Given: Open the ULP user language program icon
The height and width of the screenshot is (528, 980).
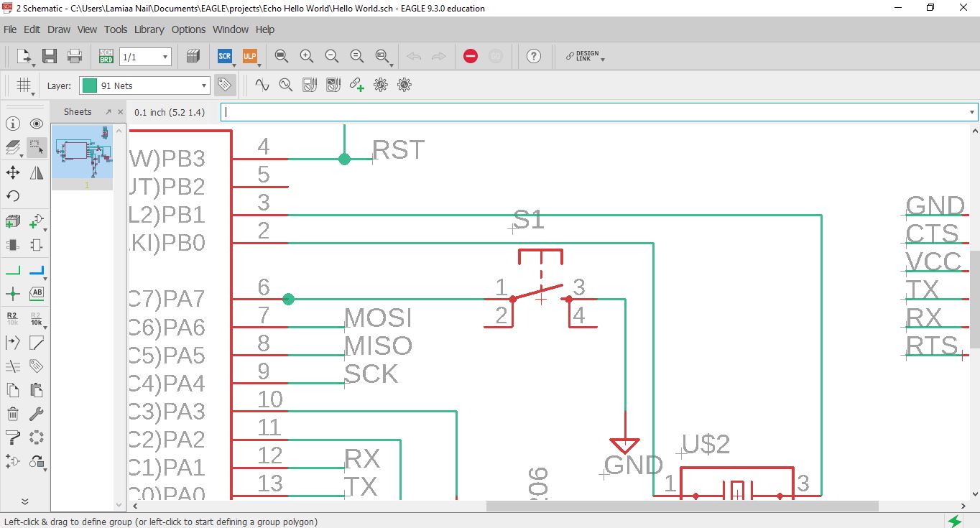Looking at the screenshot, I should [249, 56].
